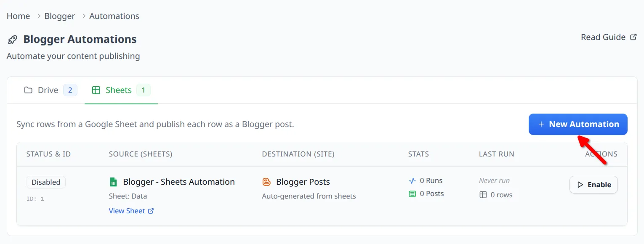Create a New Automation
The width and height of the screenshot is (644, 244).
click(x=578, y=124)
